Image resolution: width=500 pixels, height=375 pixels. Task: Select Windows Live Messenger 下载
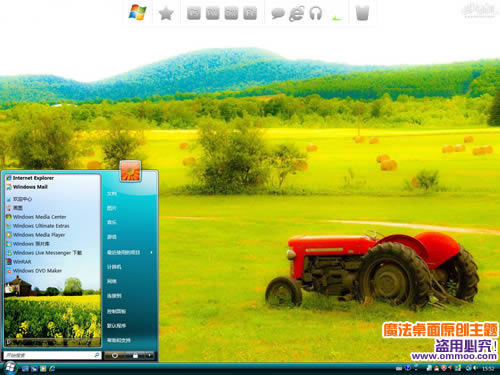(x=44, y=253)
